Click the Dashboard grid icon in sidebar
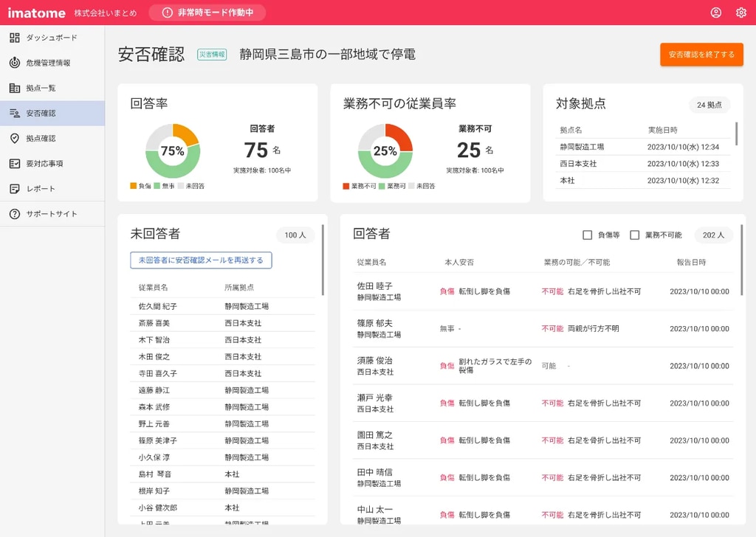The height and width of the screenshot is (537, 756). (15, 38)
